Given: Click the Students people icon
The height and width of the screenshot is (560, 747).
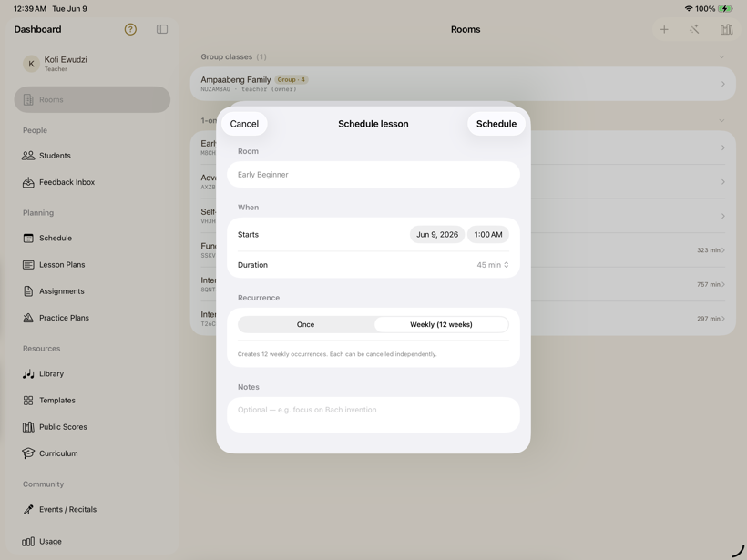Looking at the screenshot, I should coord(28,156).
